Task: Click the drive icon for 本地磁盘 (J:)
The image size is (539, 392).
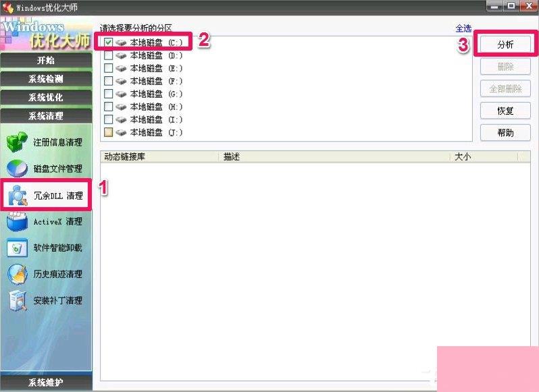Action: [121, 132]
